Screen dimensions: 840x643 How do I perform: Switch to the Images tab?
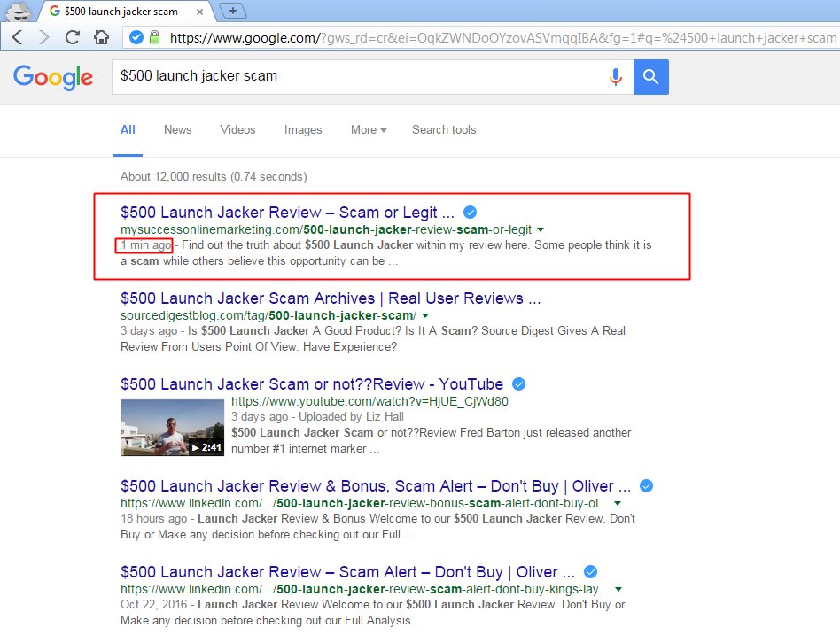pyautogui.click(x=303, y=129)
